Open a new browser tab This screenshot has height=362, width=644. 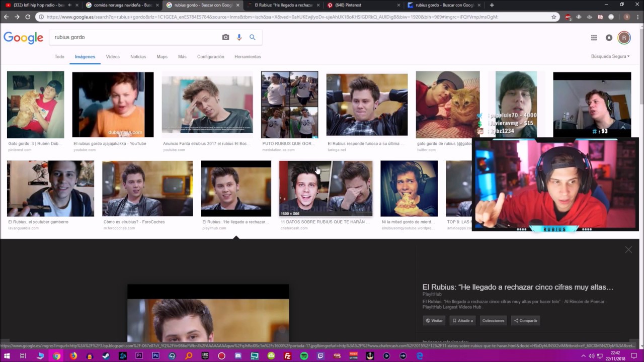point(492,5)
